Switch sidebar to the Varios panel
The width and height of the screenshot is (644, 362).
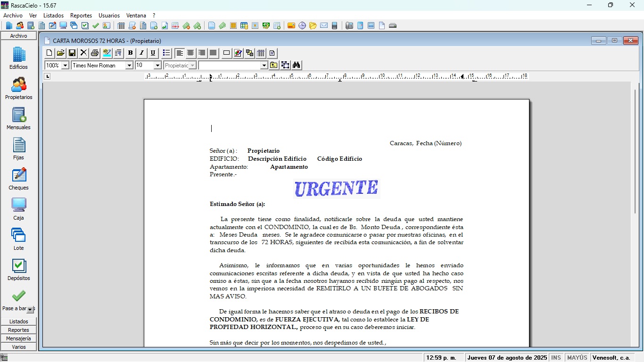click(x=19, y=347)
